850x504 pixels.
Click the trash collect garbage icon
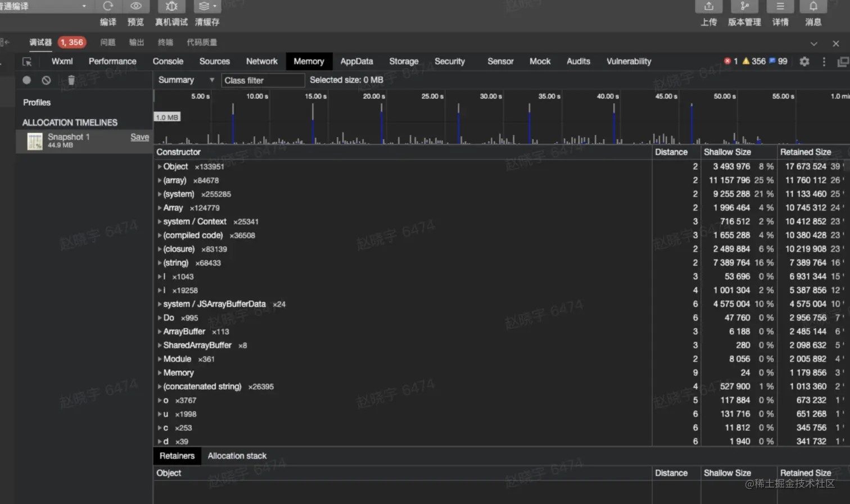pos(71,80)
